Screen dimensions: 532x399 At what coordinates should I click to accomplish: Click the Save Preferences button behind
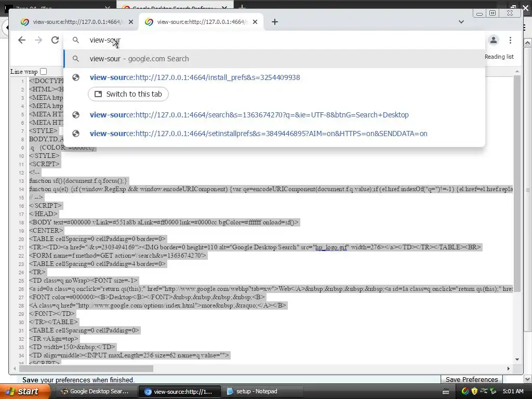(x=472, y=379)
